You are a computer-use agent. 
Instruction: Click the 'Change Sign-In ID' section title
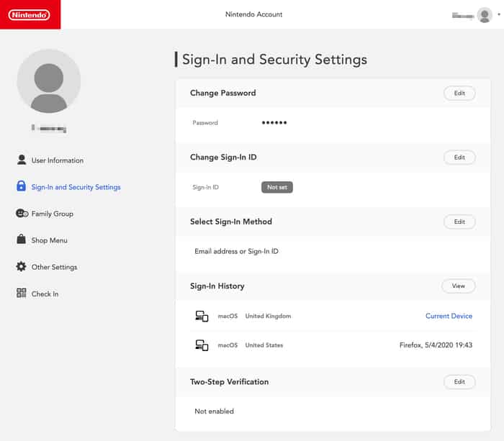223,158
